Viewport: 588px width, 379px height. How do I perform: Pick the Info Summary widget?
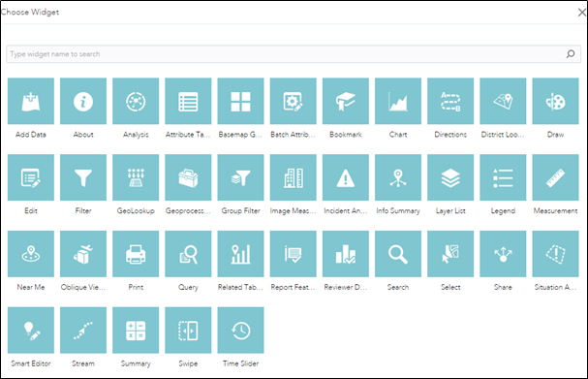pos(398,177)
